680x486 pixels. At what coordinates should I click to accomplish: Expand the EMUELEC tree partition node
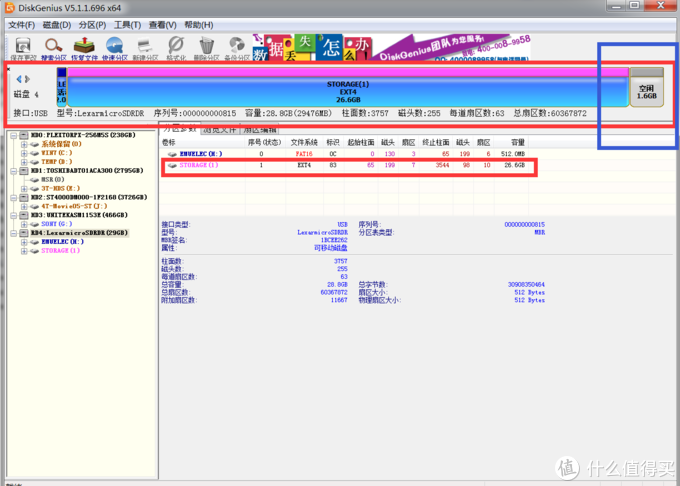click(24, 242)
